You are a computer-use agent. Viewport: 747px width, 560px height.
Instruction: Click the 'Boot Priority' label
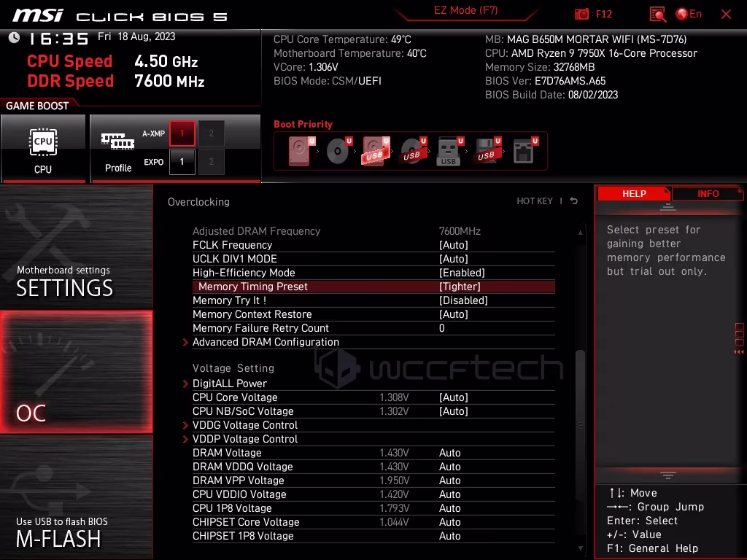(303, 124)
